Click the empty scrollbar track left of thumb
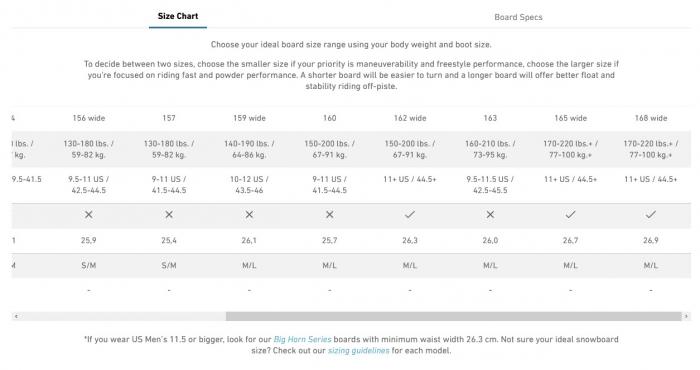 pyautogui.click(x=123, y=316)
